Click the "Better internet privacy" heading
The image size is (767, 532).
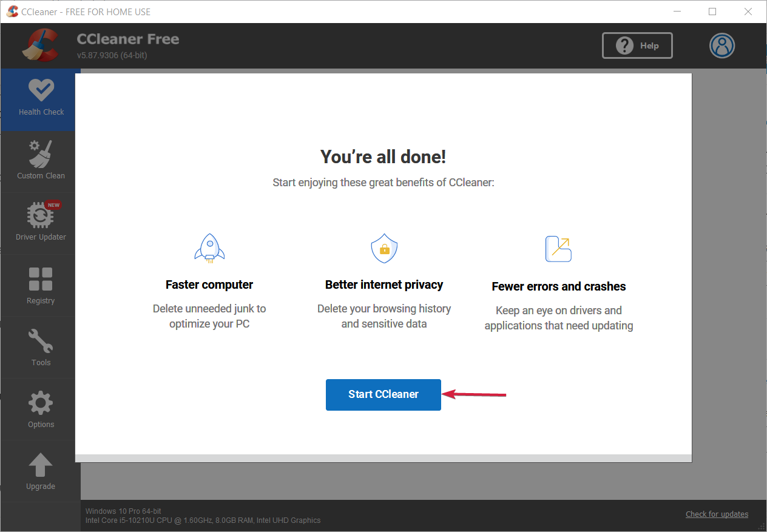click(384, 285)
